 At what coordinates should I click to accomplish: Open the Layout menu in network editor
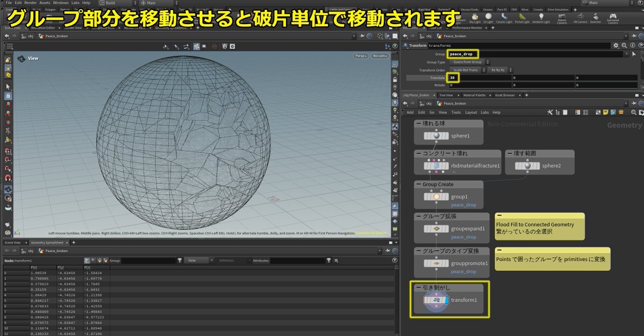click(471, 113)
